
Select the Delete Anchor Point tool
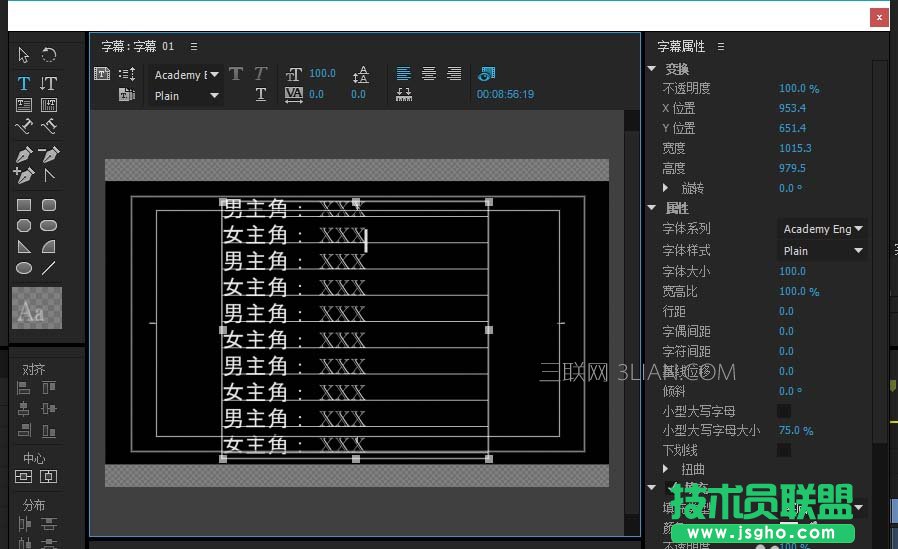[49, 154]
